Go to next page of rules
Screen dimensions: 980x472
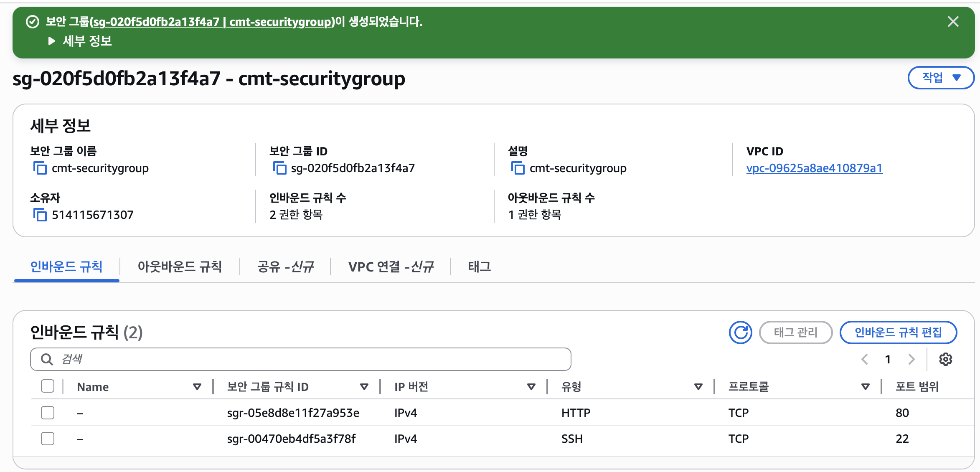coord(911,359)
